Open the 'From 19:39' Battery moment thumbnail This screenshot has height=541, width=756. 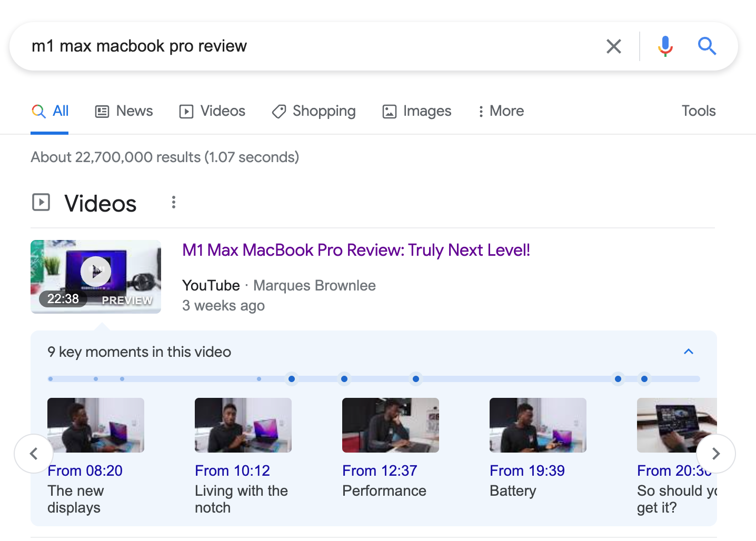(538, 425)
